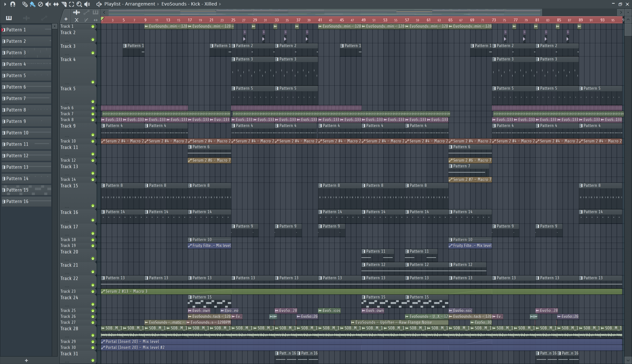Image resolution: width=632 pixels, height=364 pixels.
Task: Click bar 49 on the timeline ruler
Action: (363, 20)
